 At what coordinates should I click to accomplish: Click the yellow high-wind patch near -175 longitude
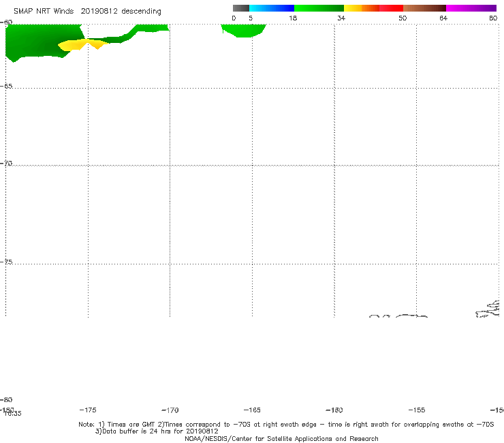(x=83, y=44)
